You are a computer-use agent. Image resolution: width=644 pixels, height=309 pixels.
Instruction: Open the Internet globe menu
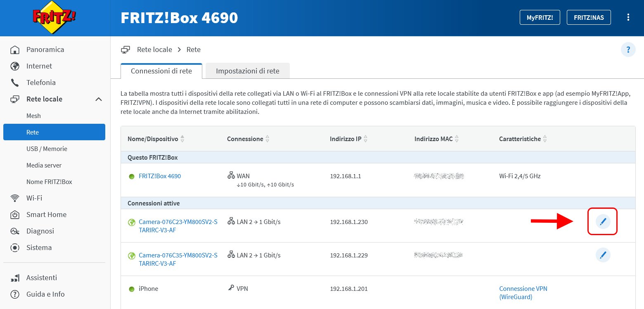tap(39, 66)
